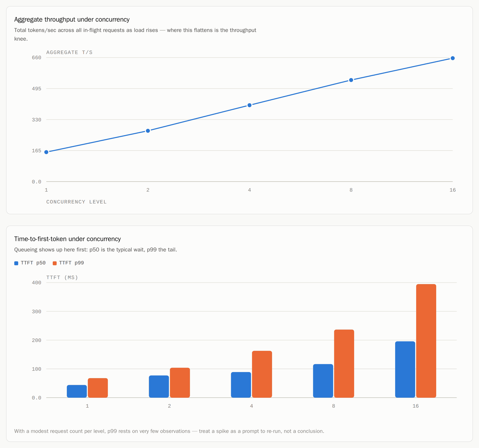Click the footnote about p99 observations
479x448 pixels.
169,431
